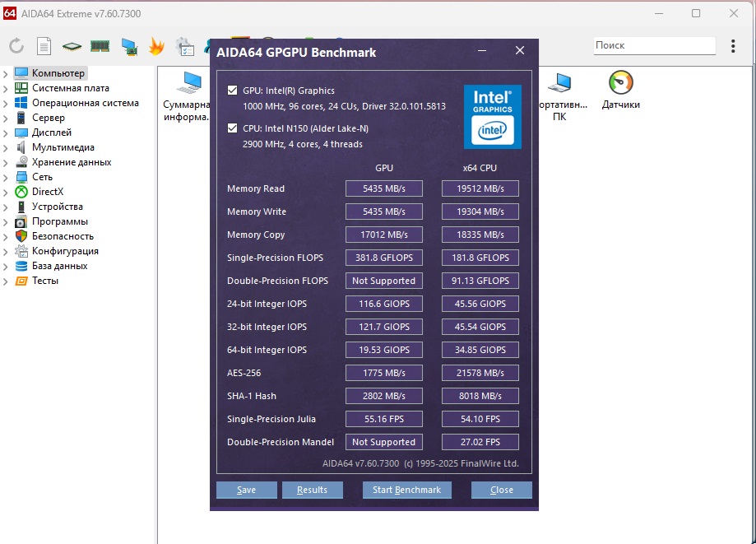The width and height of the screenshot is (756, 544).
Task: Select the Безопасность tree item
Action: (63, 236)
